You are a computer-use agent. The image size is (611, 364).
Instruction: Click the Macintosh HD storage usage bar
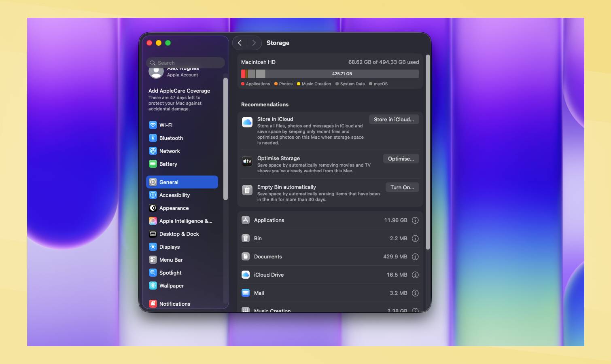coord(330,74)
